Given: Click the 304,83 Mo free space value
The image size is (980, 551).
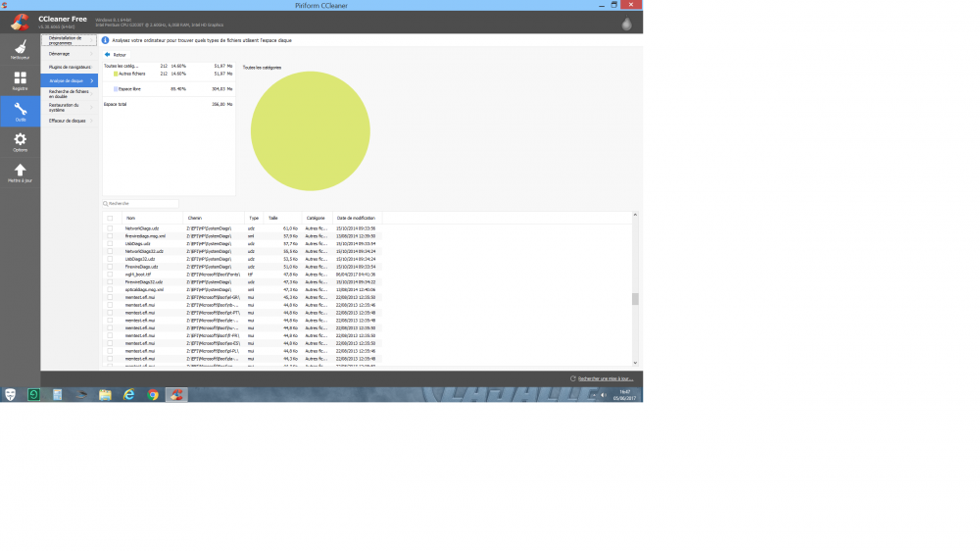Looking at the screenshot, I should point(221,89).
